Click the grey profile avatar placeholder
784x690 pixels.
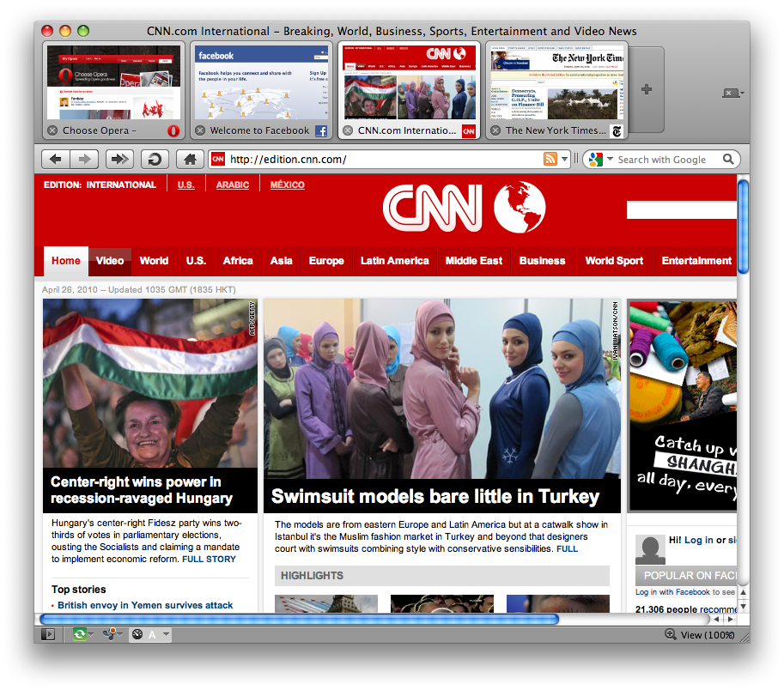650,549
